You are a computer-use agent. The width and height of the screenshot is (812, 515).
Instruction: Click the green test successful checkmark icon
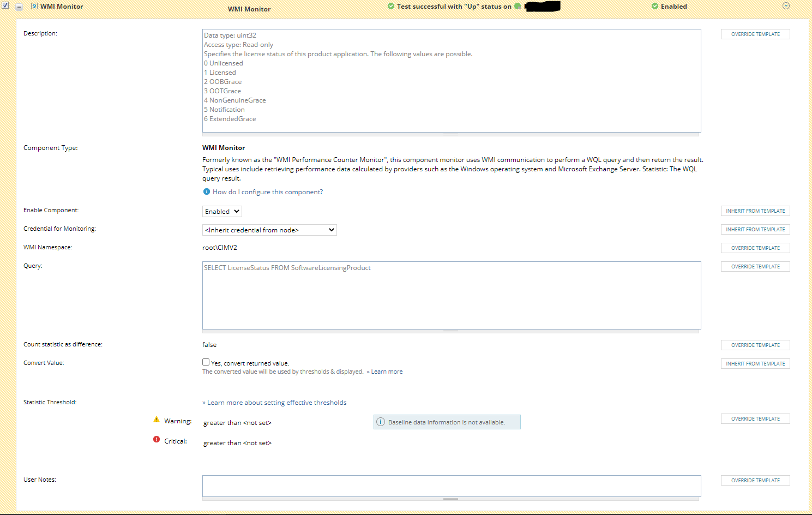390,6
